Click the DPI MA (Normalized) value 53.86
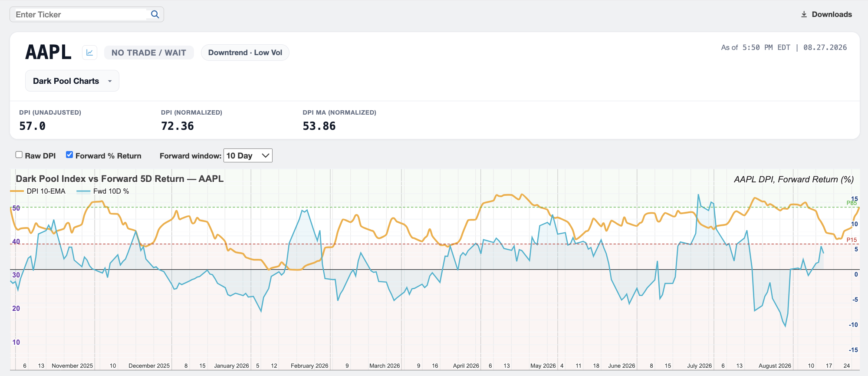Screen dimensions: 868x376 [x=319, y=126]
